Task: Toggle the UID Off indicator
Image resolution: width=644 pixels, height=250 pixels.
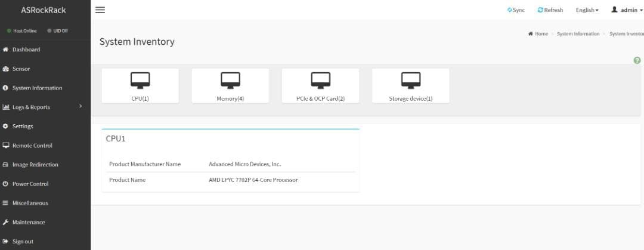Action: [x=57, y=31]
